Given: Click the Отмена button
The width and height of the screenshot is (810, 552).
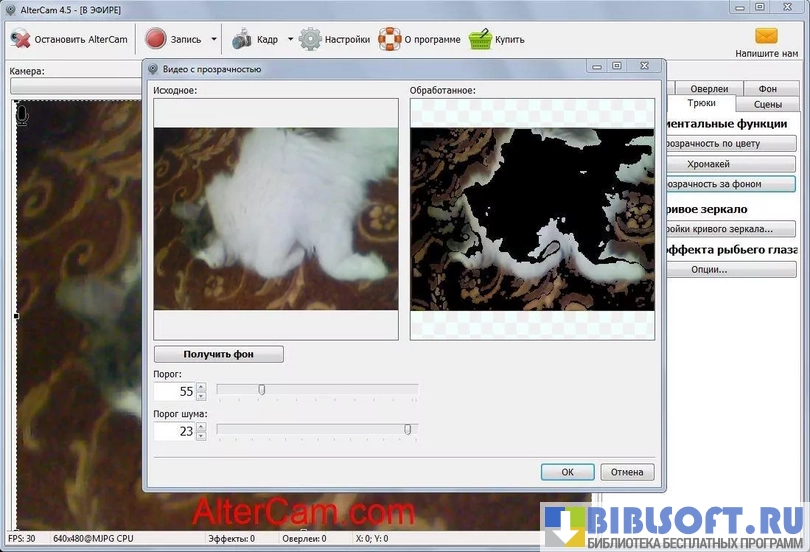Looking at the screenshot, I should 627,472.
